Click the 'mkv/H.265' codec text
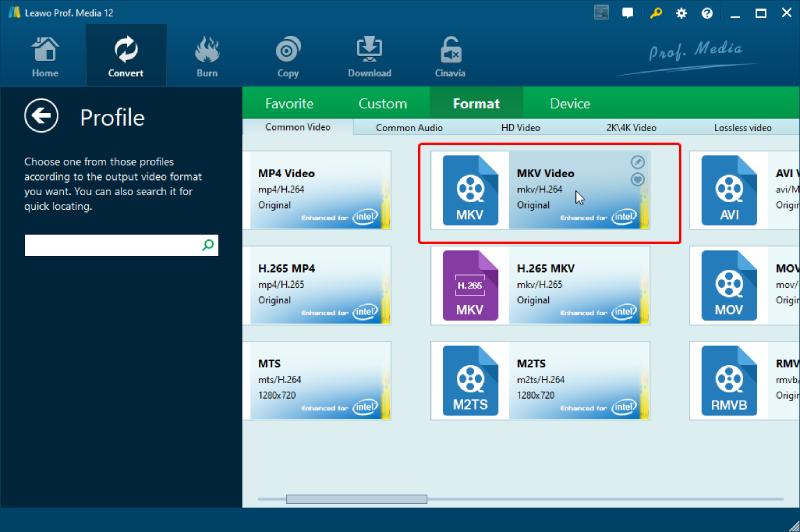The height and width of the screenshot is (532, 800). (539, 285)
